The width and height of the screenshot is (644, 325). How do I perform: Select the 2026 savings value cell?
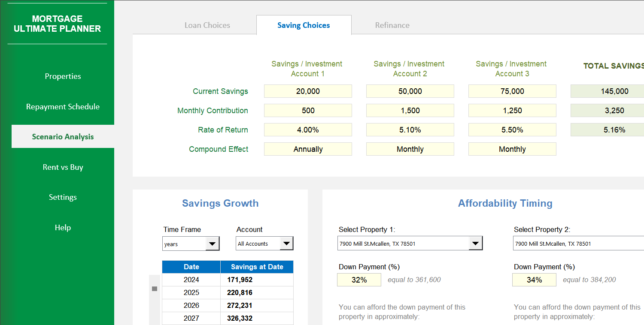257,305
